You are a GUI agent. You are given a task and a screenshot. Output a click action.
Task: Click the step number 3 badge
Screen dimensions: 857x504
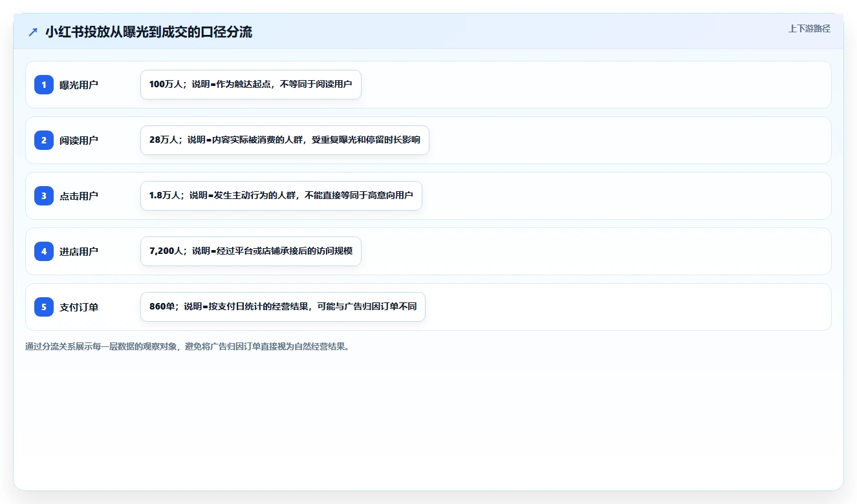pos(44,196)
